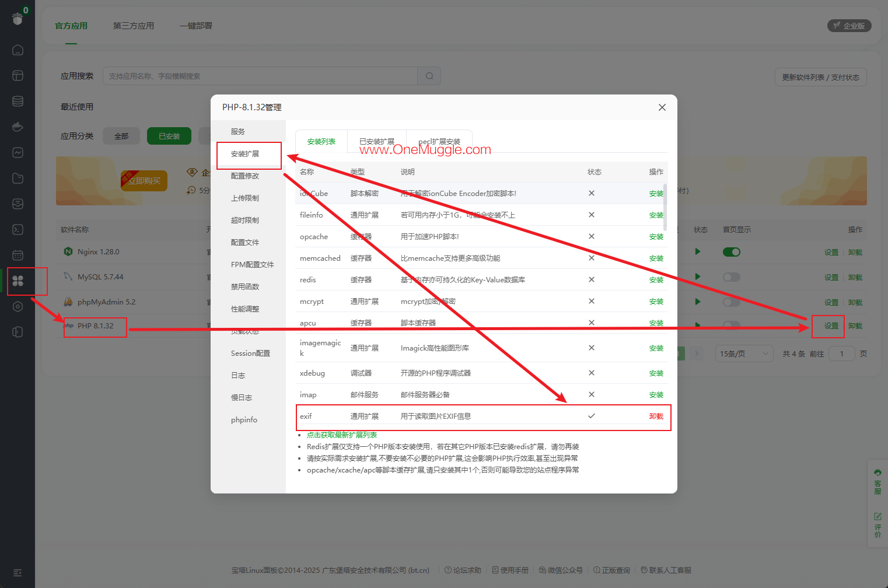Switch to 已安装扩展 tab
The image size is (888, 588).
[x=377, y=142]
